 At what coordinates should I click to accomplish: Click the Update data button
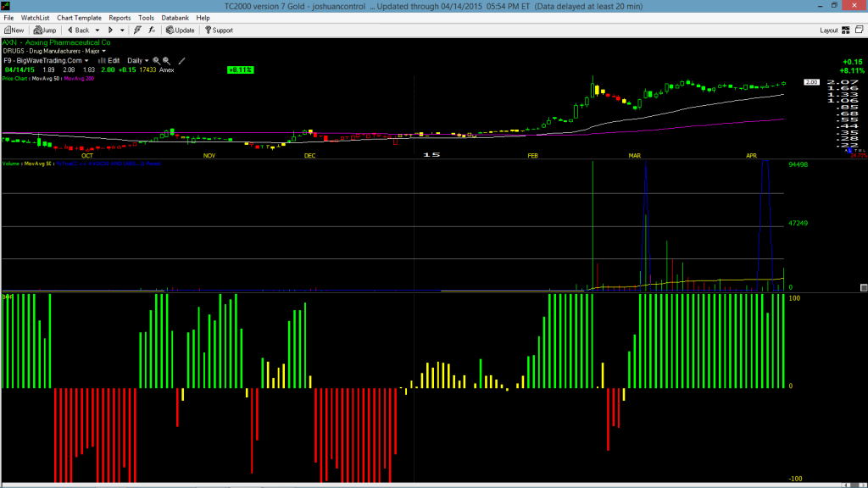181,30
